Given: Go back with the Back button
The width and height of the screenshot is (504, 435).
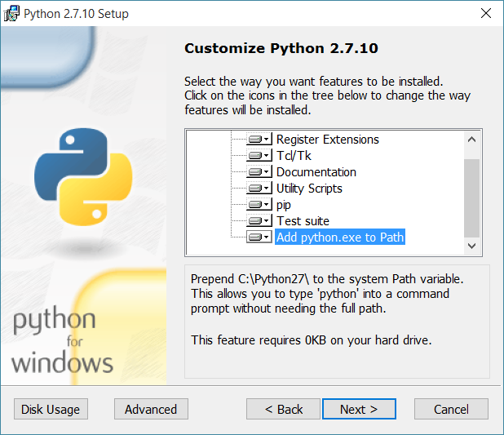Looking at the screenshot, I should coord(283,409).
